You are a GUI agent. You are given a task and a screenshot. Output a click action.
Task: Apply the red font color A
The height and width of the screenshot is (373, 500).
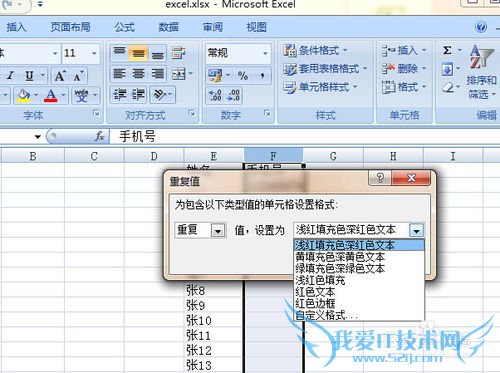51,96
